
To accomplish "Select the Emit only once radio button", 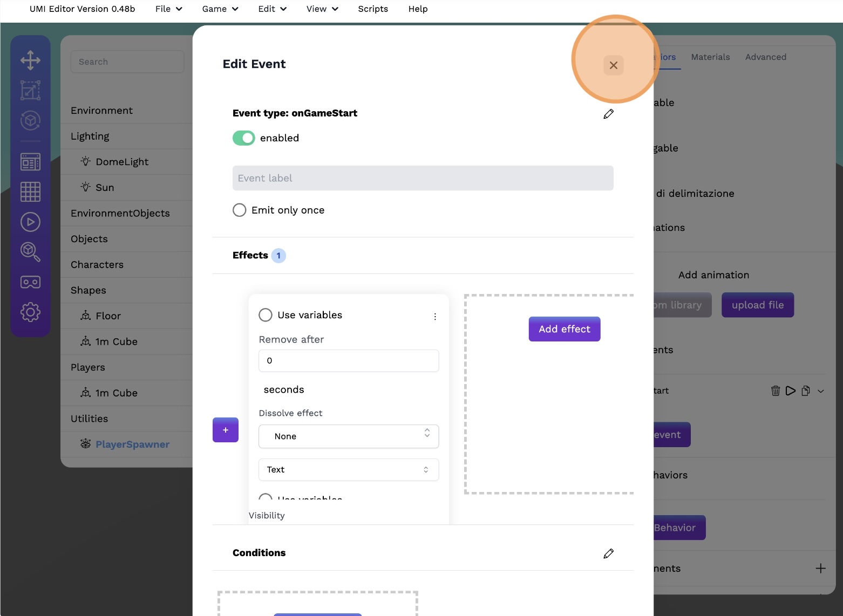I will point(240,210).
